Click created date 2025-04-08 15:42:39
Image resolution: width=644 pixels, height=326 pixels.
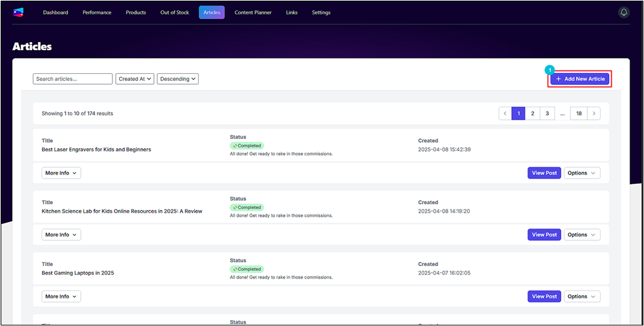(x=445, y=149)
